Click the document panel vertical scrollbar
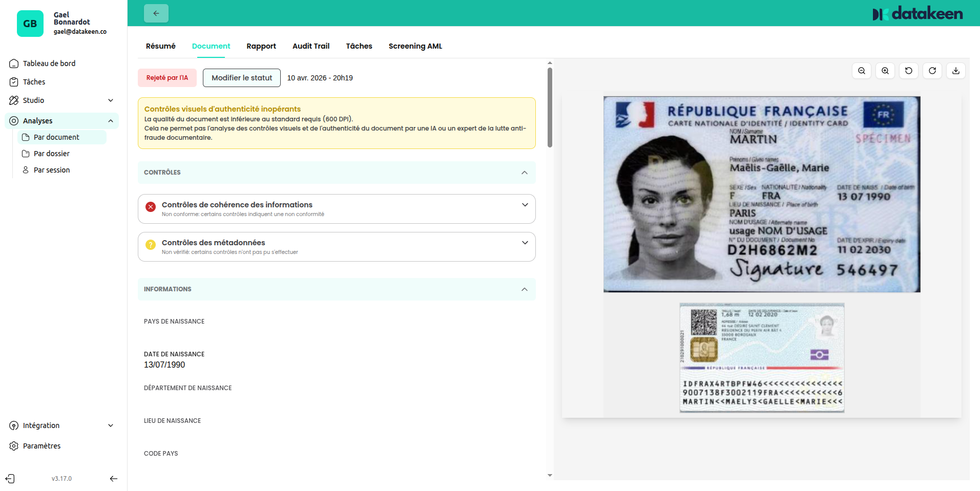 coord(550,108)
